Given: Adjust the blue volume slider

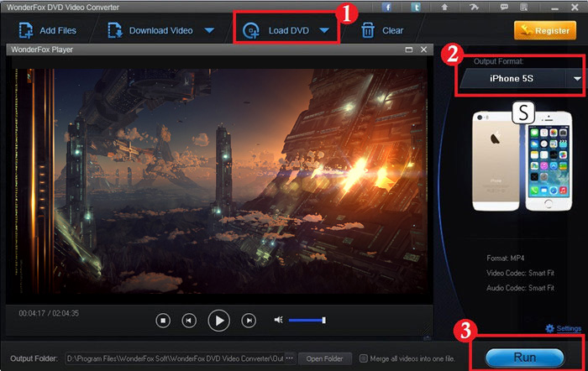Looking at the screenshot, I should tap(307, 320).
